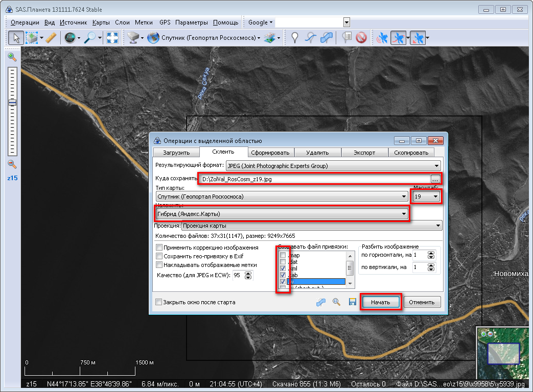533x392 pixels.
Task: Click the zoom out magnifier on left panel
Action: coord(12,164)
